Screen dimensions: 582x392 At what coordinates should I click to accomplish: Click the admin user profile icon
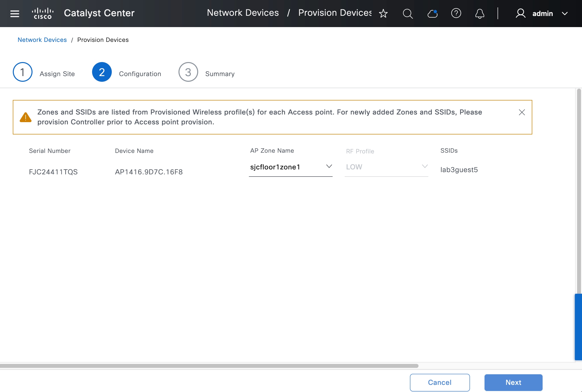[x=520, y=14]
